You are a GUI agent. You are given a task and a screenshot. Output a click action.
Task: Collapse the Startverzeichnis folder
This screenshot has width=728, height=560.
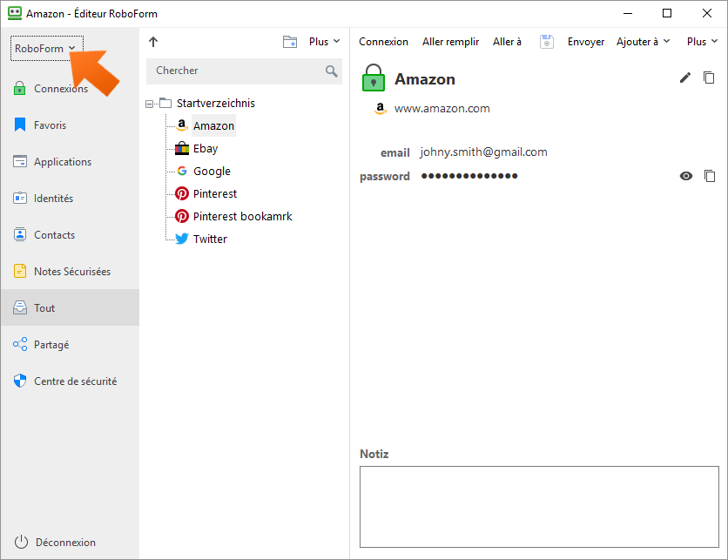click(149, 104)
